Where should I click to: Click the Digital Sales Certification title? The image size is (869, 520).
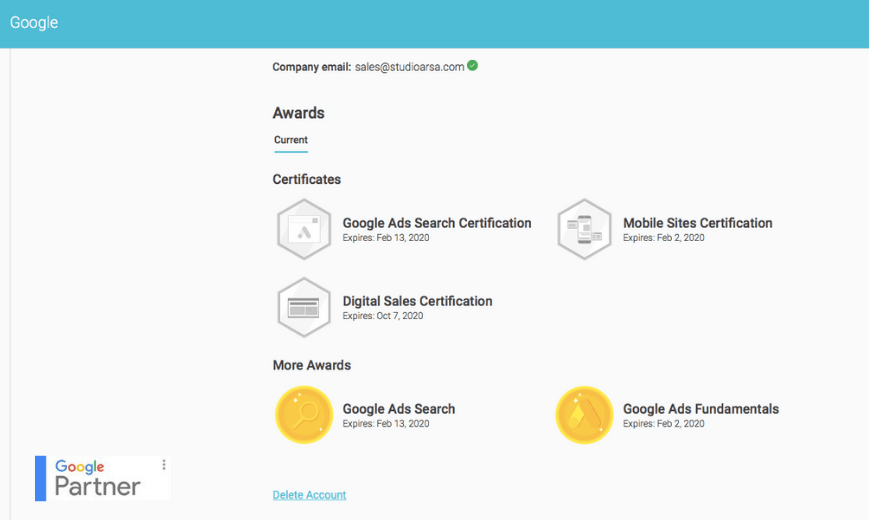pos(417,301)
